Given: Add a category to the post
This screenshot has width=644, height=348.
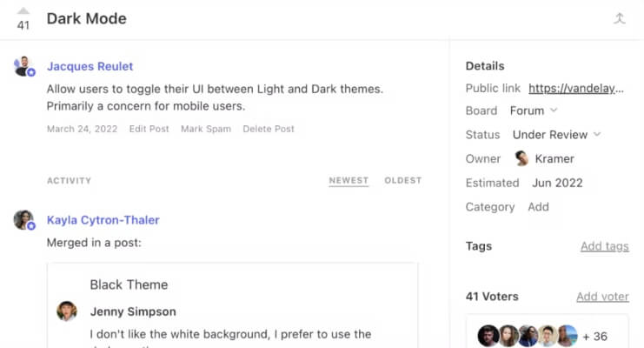Looking at the screenshot, I should (538, 207).
